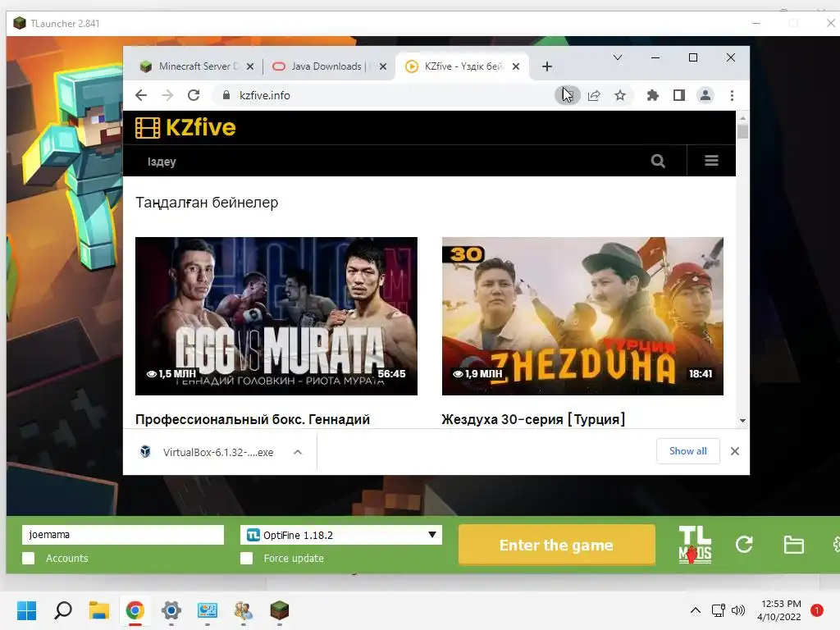Image resolution: width=840 pixels, height=630 pixels.
Task: Reload the kzfive.info page
Action: point(194,95)
